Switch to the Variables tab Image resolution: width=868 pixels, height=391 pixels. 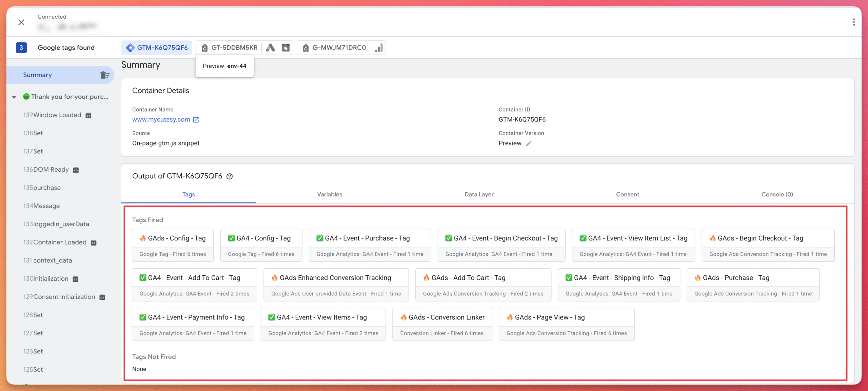click(330, 195)
